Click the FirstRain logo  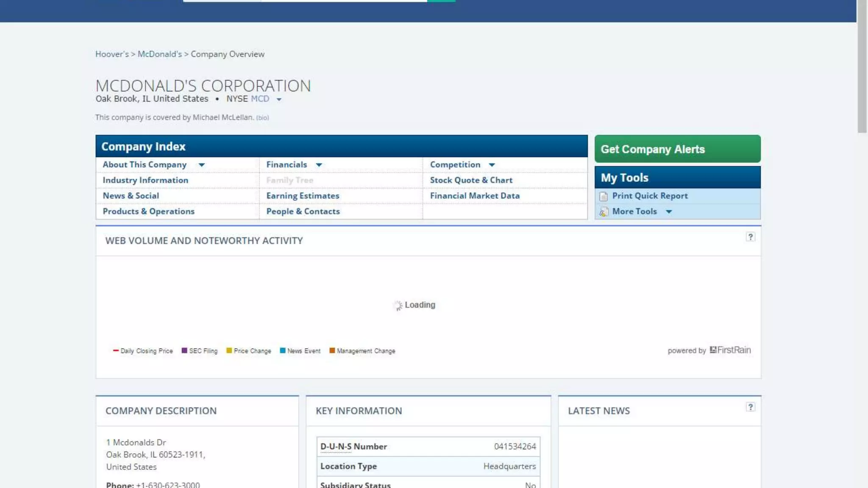[x=730, y=350]
